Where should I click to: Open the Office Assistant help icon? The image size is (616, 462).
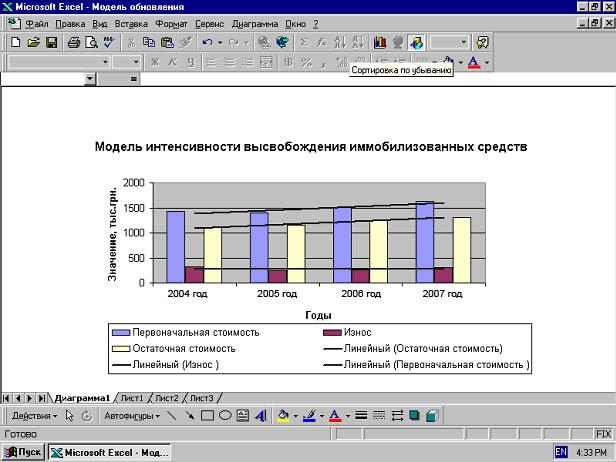482,42
